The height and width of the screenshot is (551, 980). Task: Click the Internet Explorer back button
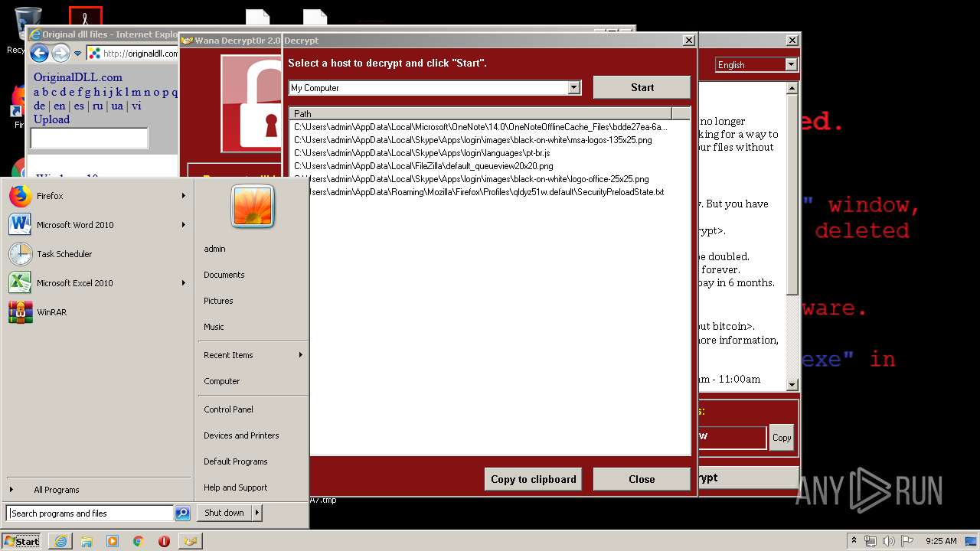click(39, 53)
